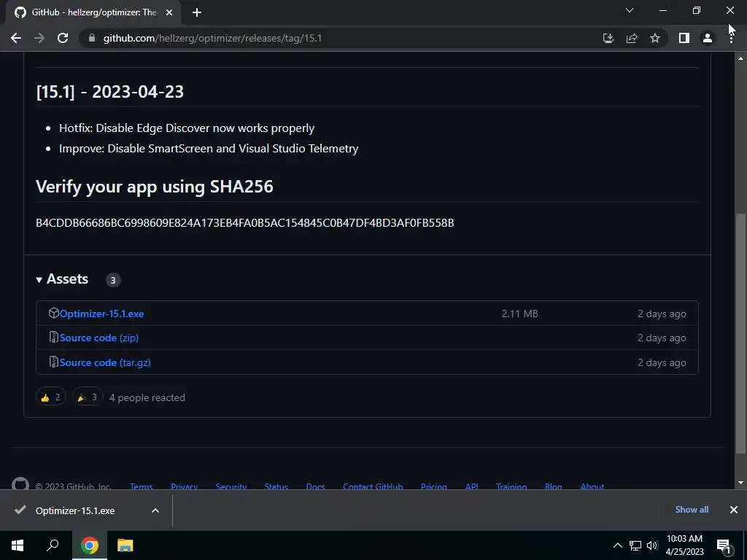Open the Pricing footer link
The image size is (747, 560).
(x=433, y=486)
